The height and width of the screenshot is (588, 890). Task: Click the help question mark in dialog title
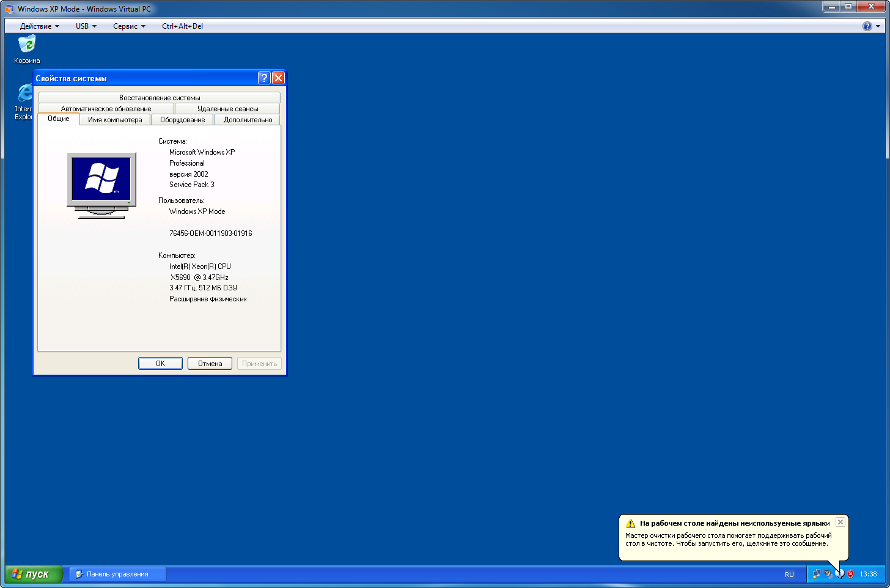[x=264, y=78]
